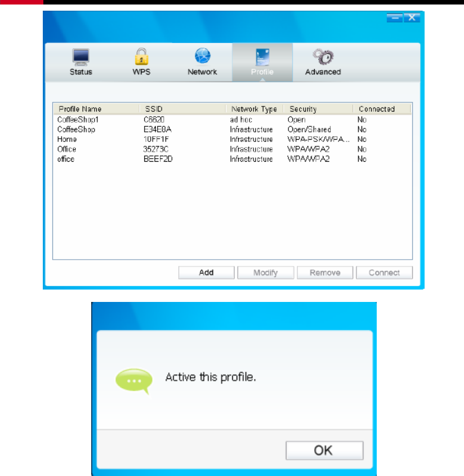Switch to the Status tab label
464x476 pixels.
81,72
